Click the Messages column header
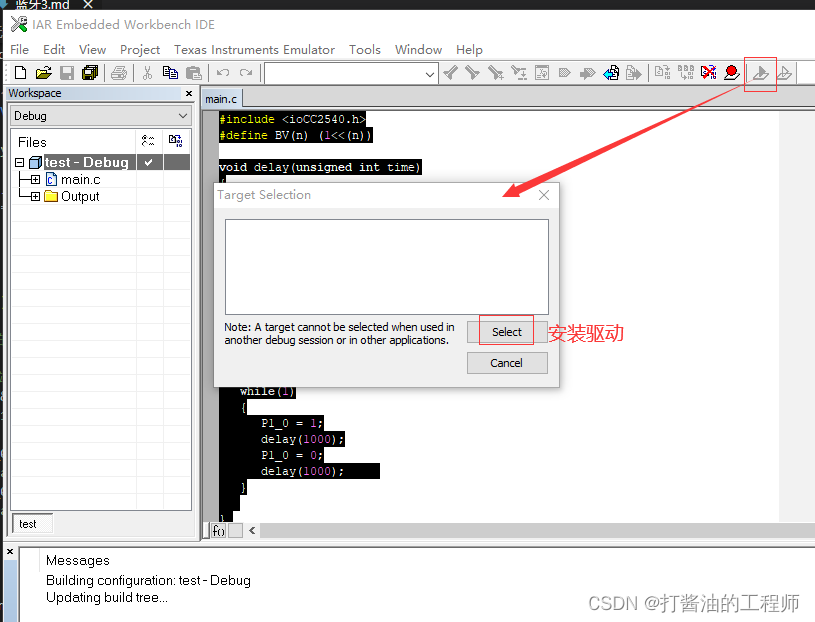 click(x=78, y=560)
